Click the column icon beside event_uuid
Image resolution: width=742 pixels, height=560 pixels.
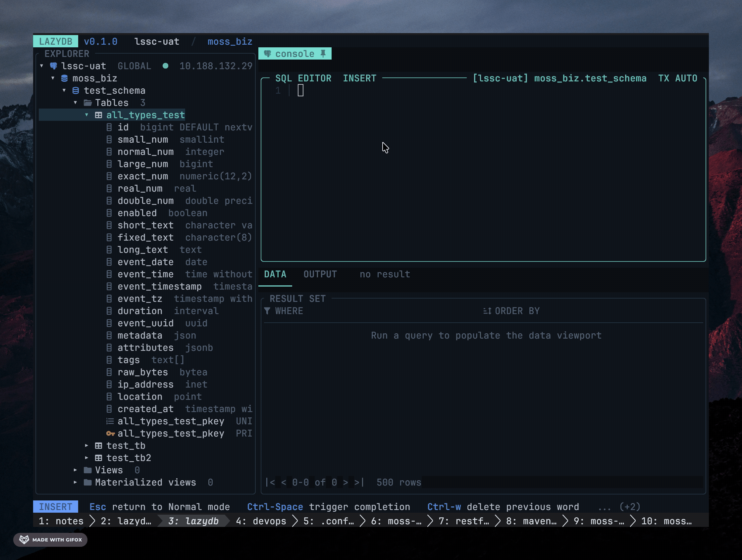(x=109, y=323)
